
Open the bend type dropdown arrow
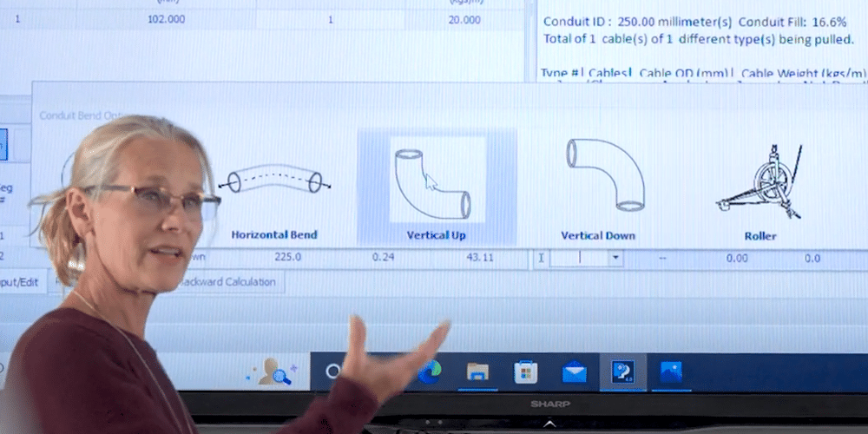[x=615, y=258]
